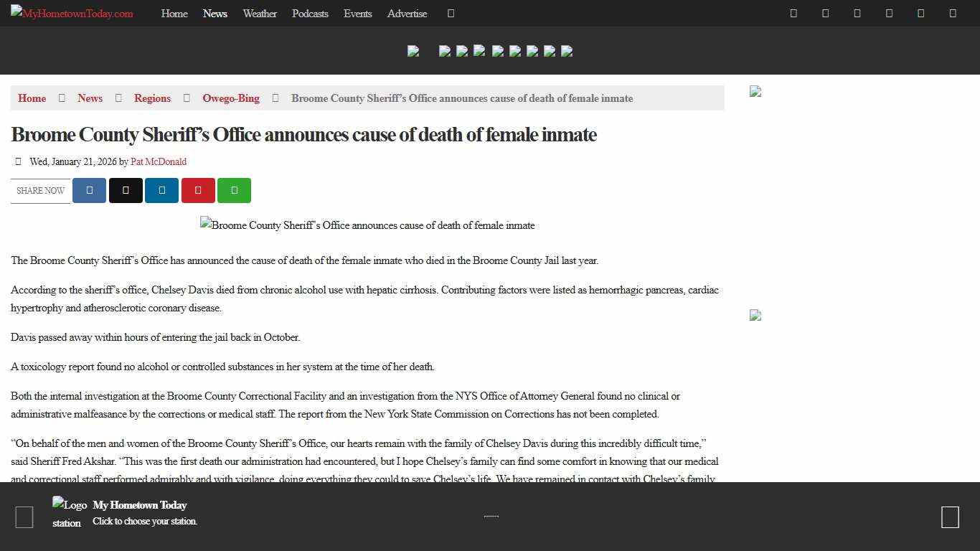Open the News menu item
980x551 pixels.
(215, 13)
